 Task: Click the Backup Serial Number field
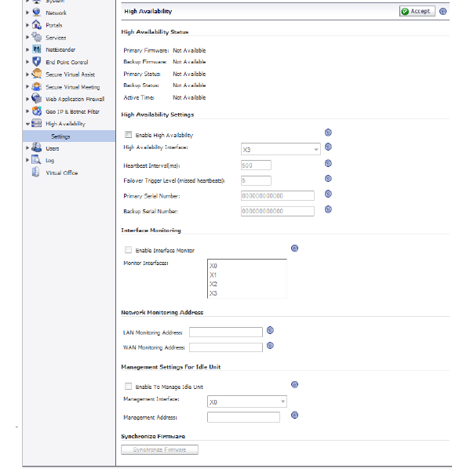[x=278, y=211]
